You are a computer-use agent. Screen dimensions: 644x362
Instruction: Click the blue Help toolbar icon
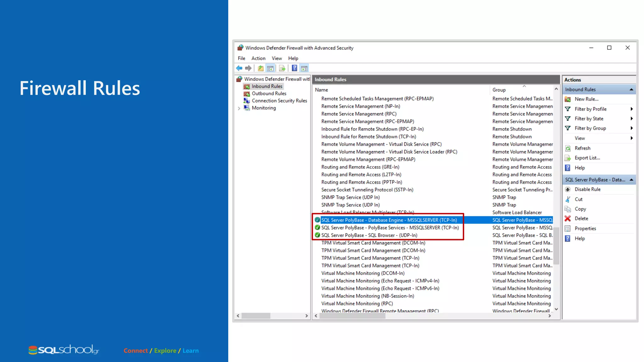tap(294, 68)
